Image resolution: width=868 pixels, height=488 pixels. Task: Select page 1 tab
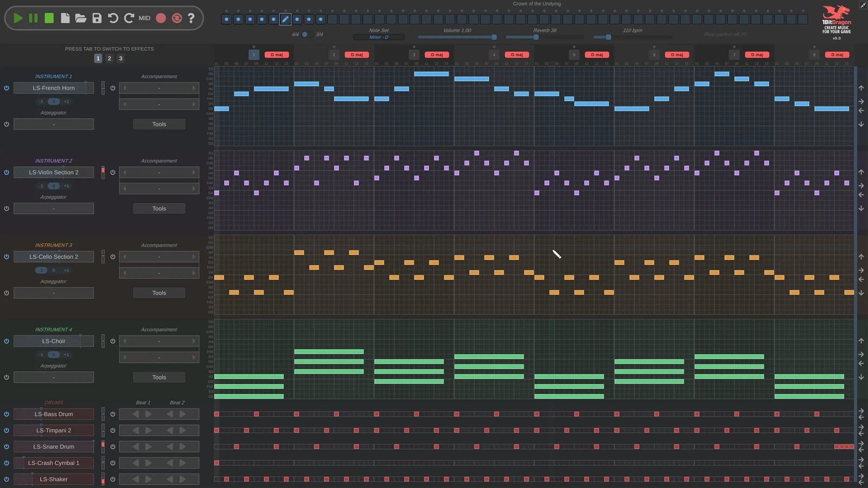[x=98, y=59]
